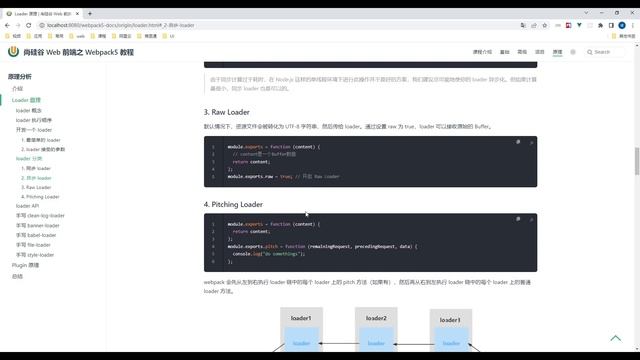Screen dimensions: 640x360
Task: Click the browser forward arrow
Action: point(18,25)
